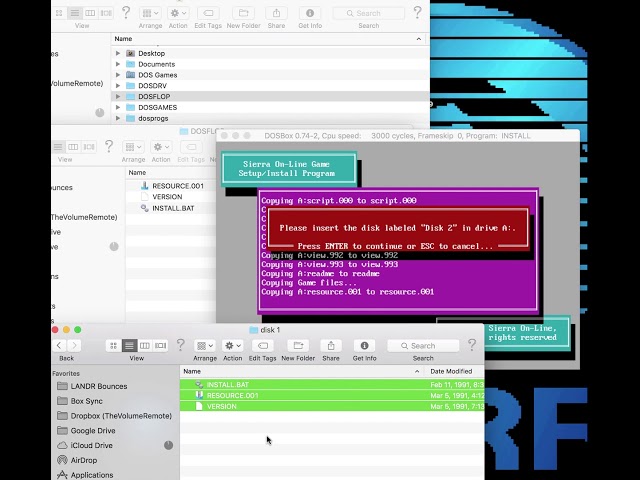The image size is (640, 480).
Task: Select INSTALL.BAT in disk 1 window
Action: coord(332,384)
